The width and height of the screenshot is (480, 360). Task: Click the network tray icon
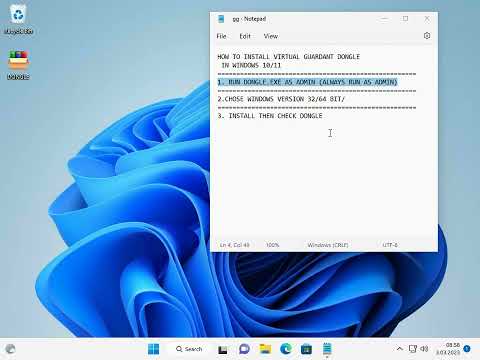click(413, 349)
